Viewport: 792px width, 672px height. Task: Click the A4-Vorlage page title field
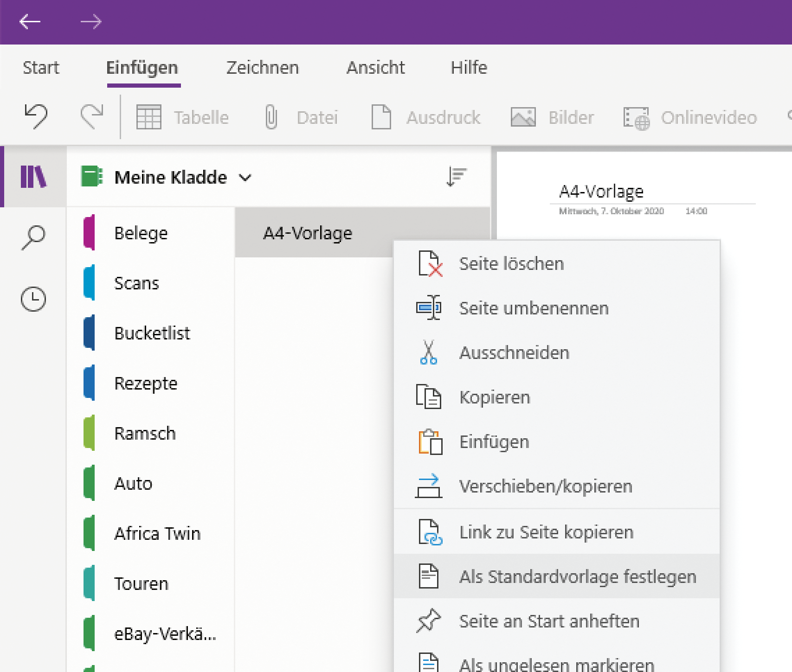coord(601,191)
